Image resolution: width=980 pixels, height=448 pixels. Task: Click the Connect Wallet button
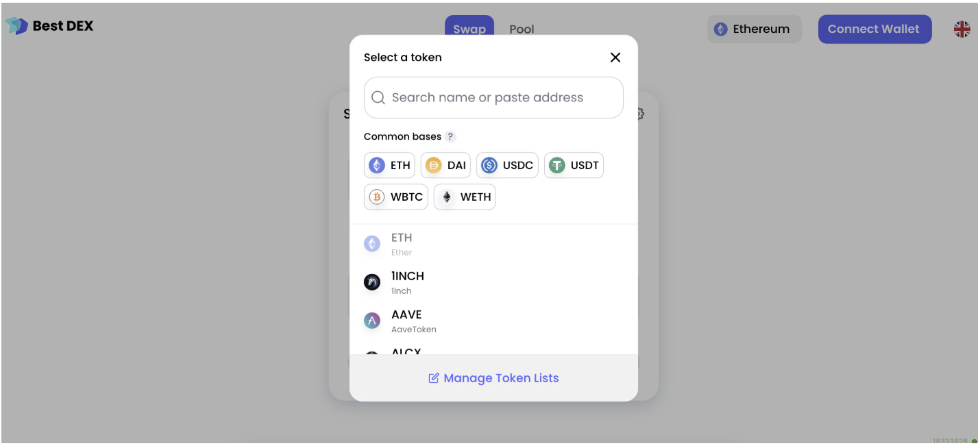pyautogui.click(x=874, y=29)
